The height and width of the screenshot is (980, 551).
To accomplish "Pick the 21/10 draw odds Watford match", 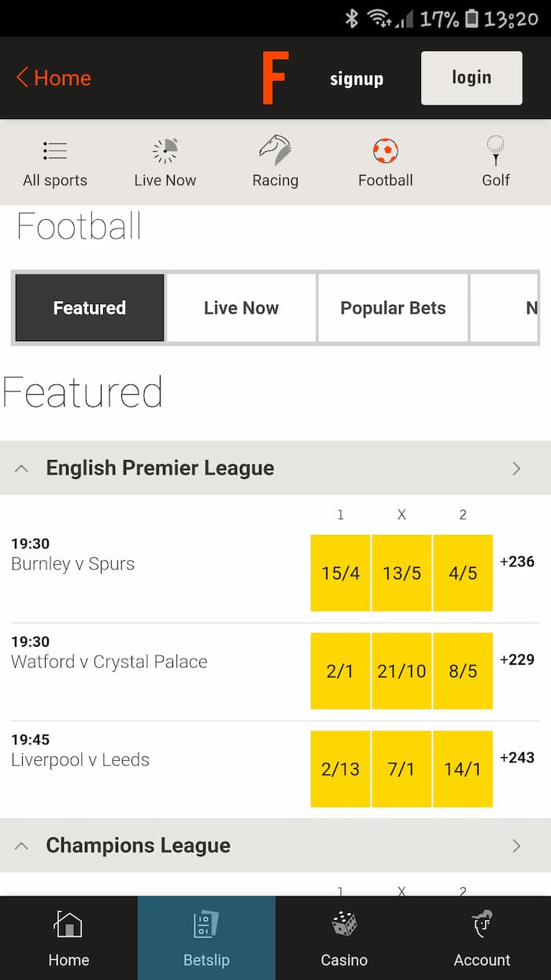I will pyautogui.click(x=401, y=671).
